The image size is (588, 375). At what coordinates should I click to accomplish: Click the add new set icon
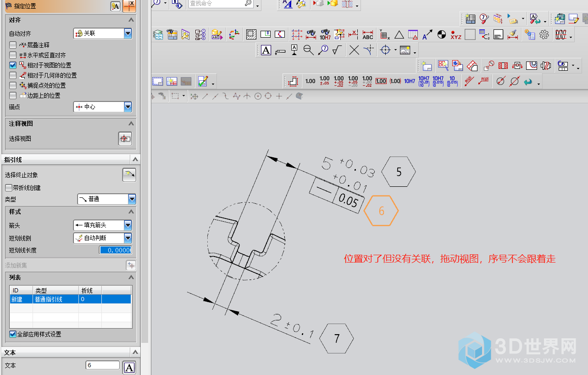pos(131,265)
